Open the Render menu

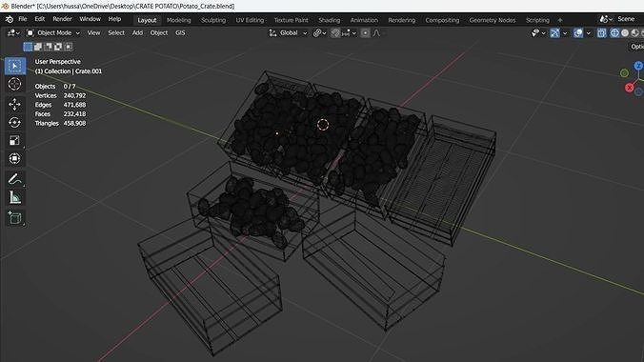point(62,19)
